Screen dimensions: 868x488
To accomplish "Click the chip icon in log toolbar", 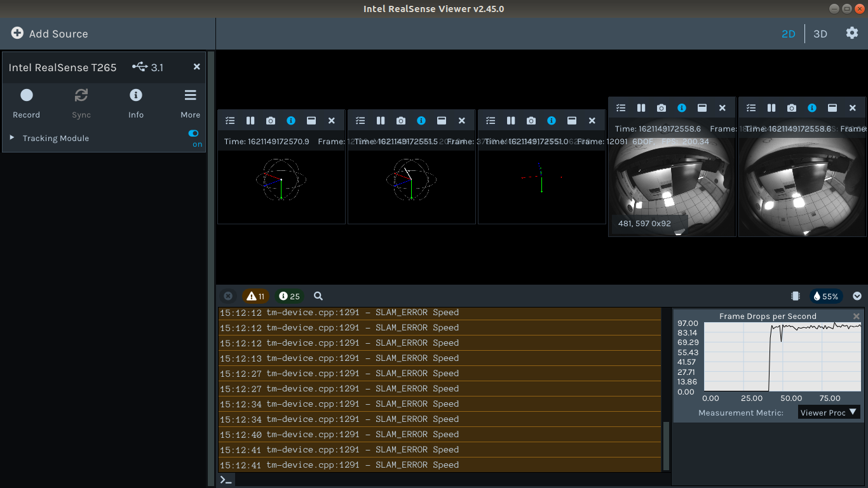I will click(795, 296).
